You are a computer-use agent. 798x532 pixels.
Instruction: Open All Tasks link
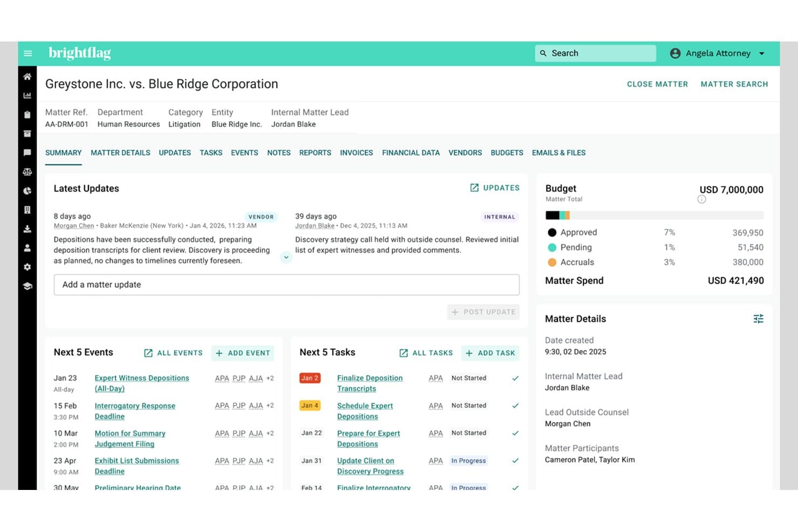click(x=426, y=353)
